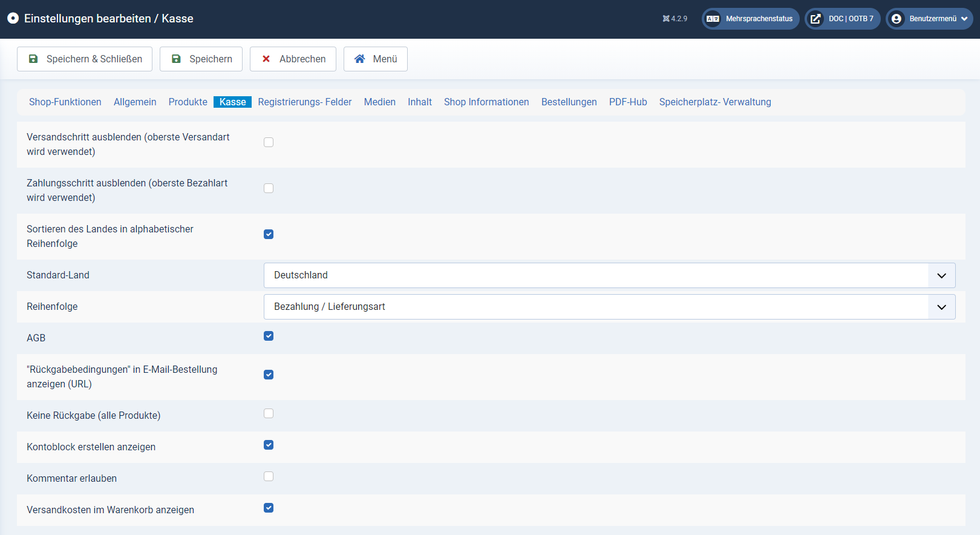
Task: Click the floppy disk icon in the Speichern button
Action: click(x=176, y=59)
